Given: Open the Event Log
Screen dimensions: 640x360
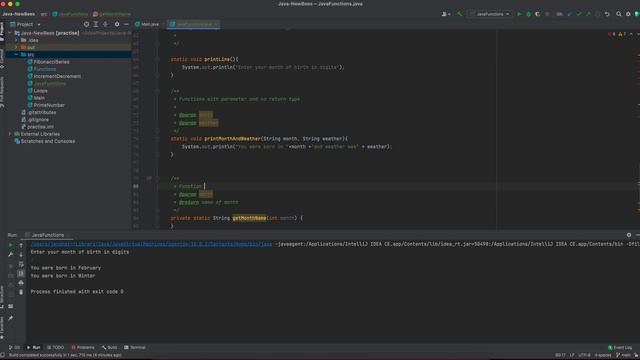Looking at the screenshot, I should 620,348.
